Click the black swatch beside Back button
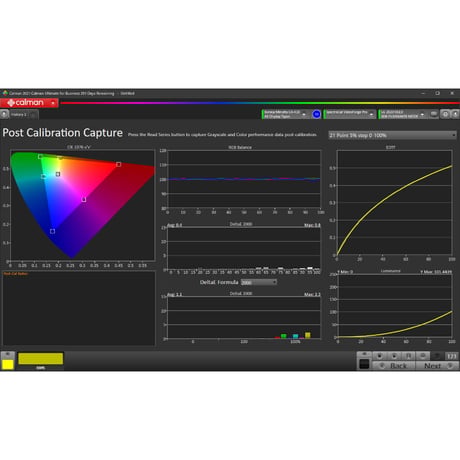 coord(364,364)
